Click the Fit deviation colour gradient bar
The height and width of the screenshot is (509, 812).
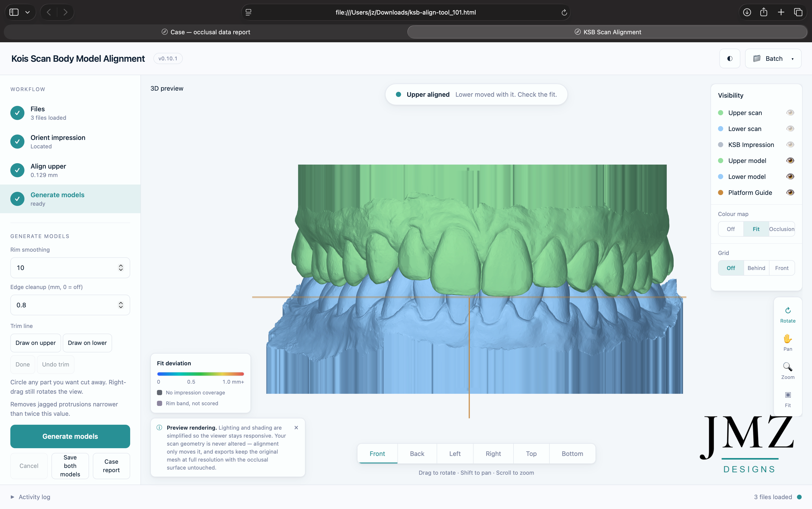pyautogui.click(x=200, y=374)
